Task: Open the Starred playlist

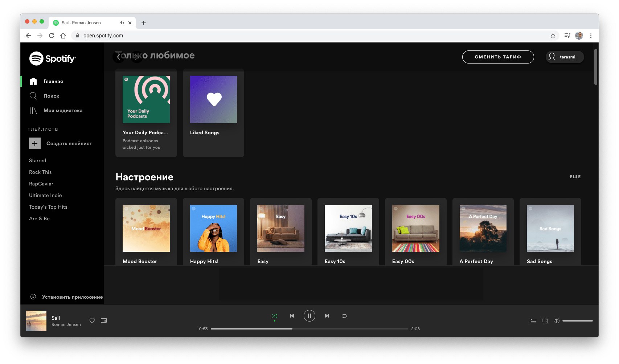Action: tap(38, 160)
